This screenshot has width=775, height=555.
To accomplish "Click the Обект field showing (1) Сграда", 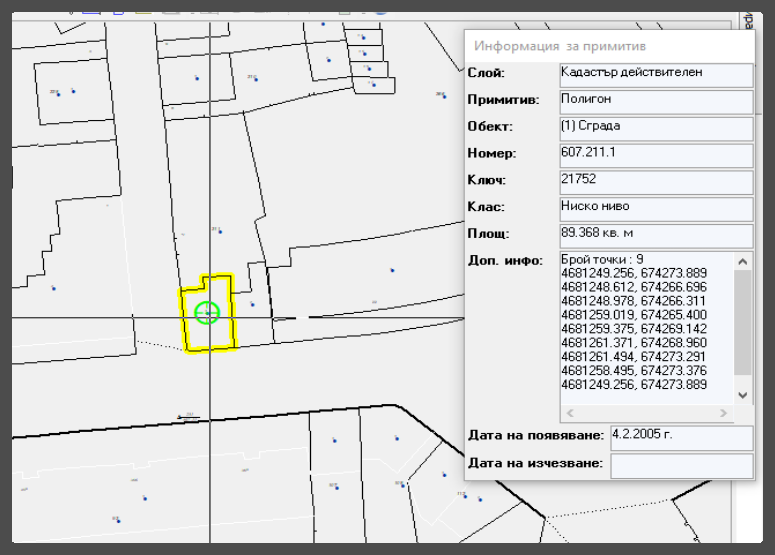I will (x=655, y=128).
